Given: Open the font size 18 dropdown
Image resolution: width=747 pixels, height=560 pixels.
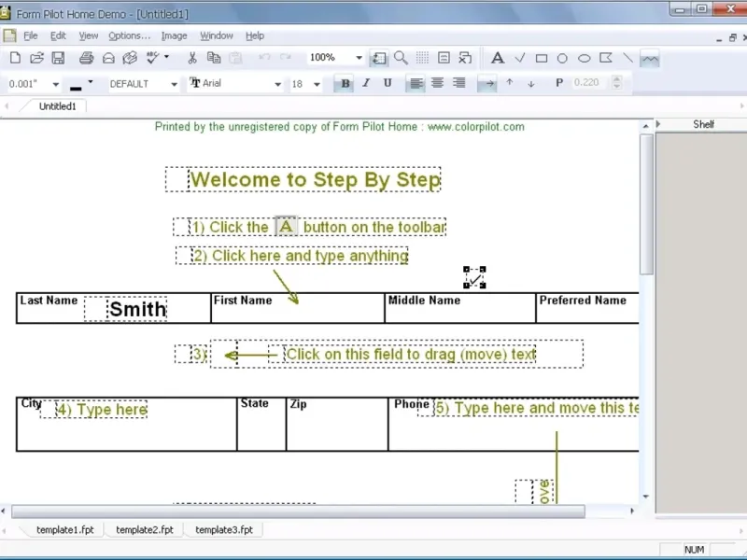Looking at the screenshot, I should pyautogui.click(x=317, y=84).
